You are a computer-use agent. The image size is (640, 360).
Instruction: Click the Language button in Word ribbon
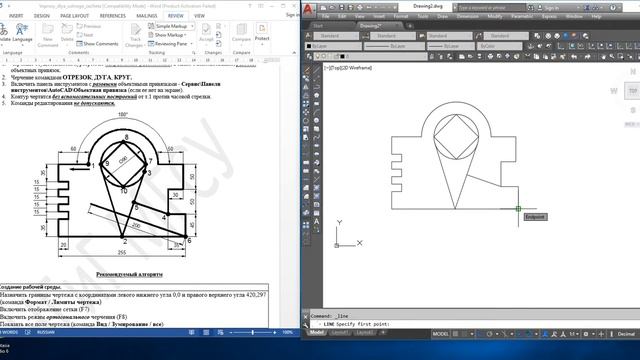22,33
